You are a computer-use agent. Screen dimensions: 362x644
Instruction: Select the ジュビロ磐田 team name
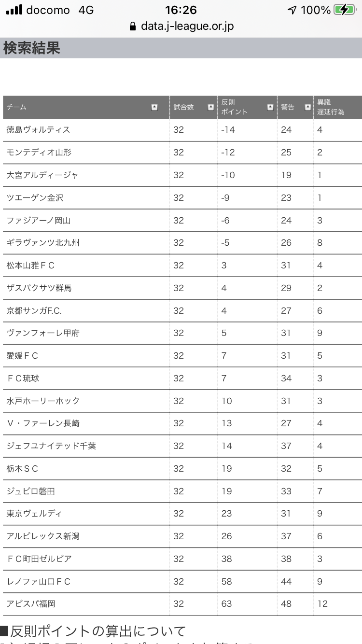pos(31,491)
